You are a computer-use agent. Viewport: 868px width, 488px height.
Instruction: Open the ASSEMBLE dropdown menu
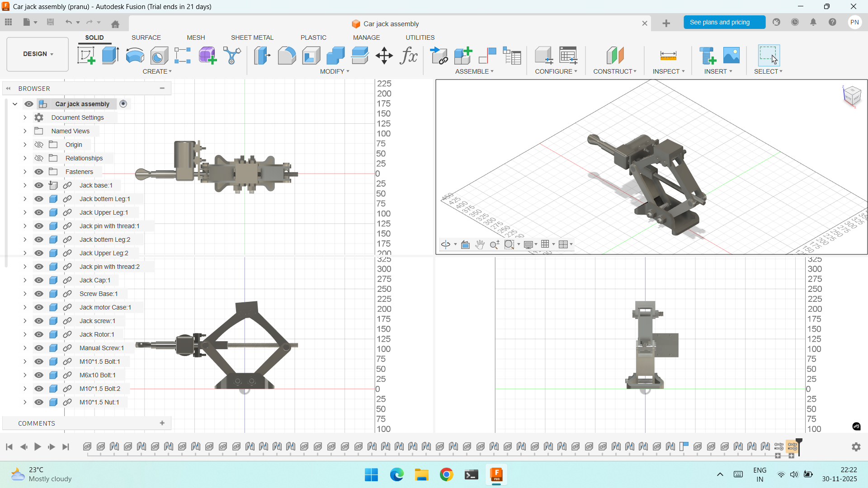click(474, 71)
